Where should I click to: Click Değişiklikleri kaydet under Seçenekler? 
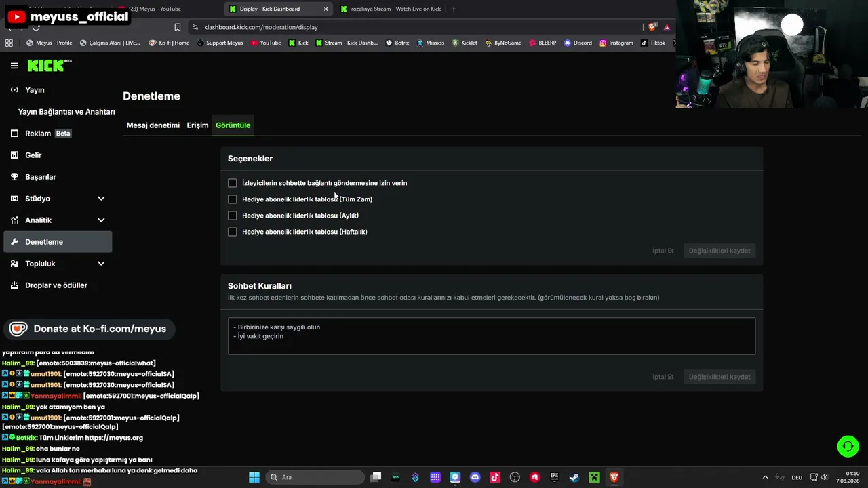(x=719, y=251)
